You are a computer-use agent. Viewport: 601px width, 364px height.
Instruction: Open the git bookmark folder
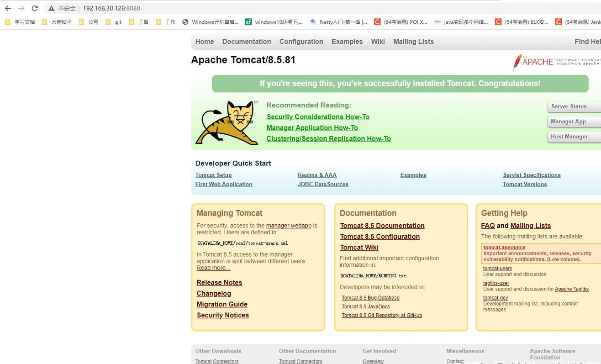coord(114,21)
